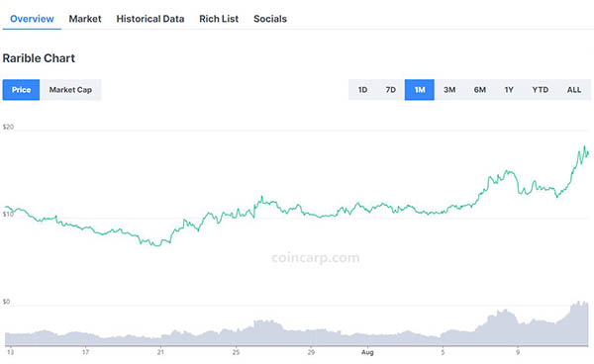This screenshot has width=594, height=364.
Task: Go to the Socials tab
Action: click(x=270, y=19)
